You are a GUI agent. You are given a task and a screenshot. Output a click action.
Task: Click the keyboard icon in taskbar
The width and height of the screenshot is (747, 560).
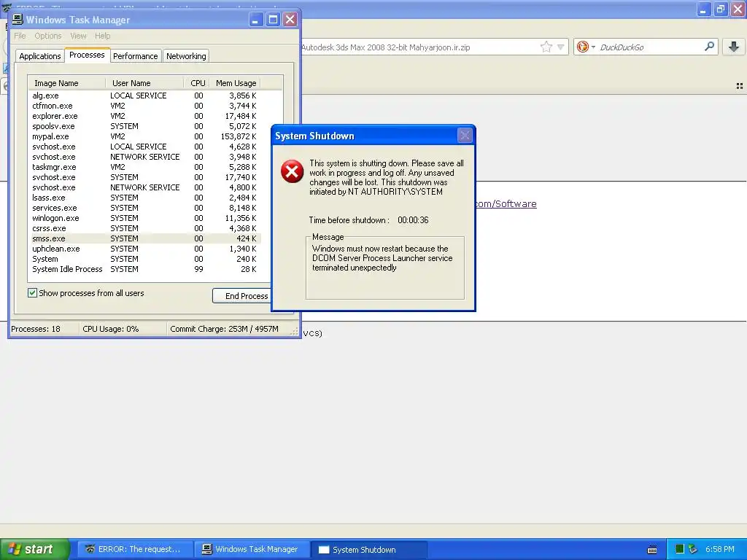652,550
